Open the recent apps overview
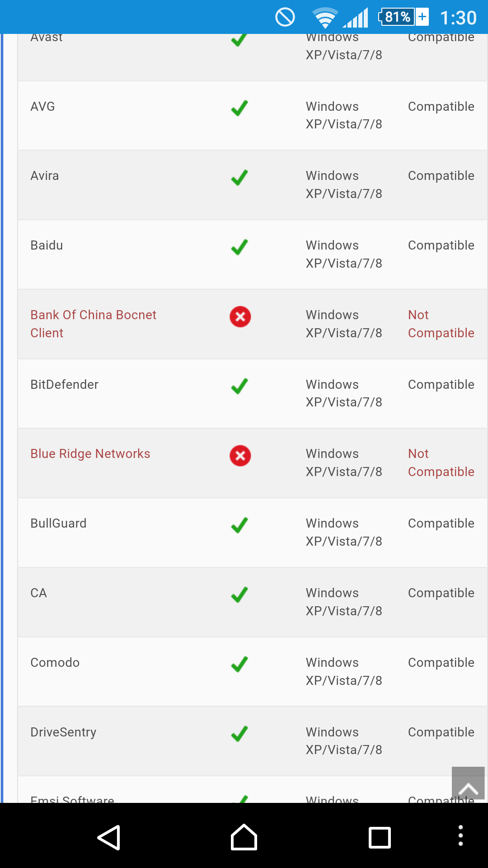The width and height of the screenshot is (488, 868). pyautogui.click(x=380, y=837)
